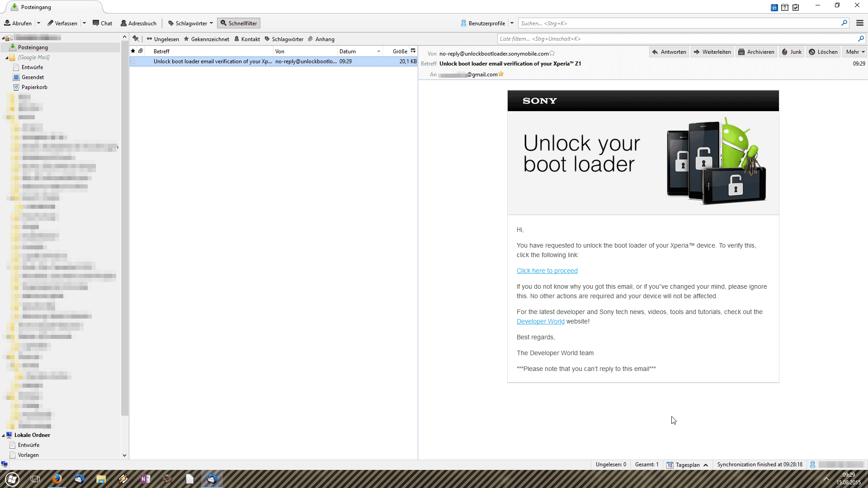Click the Task View taskbar icon
Image resolution: width=868 pixels, height=488 pixels.
pos(35,479)
